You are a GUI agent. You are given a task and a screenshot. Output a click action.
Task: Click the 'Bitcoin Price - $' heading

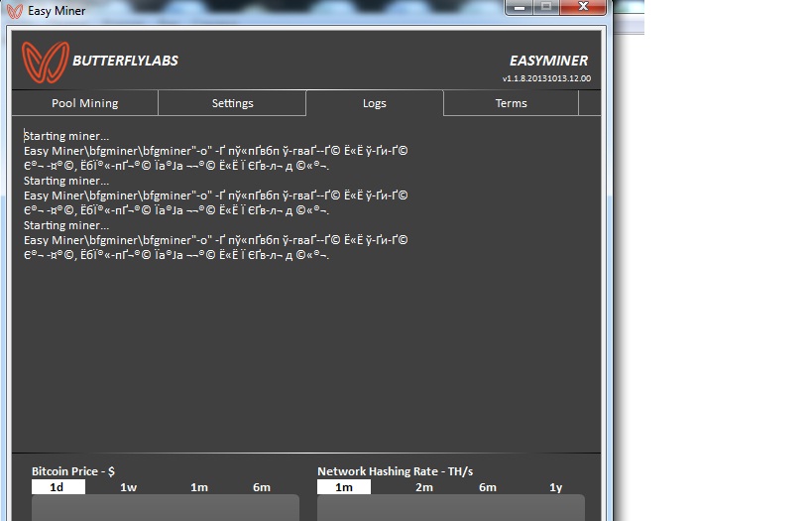[x=73, y=471]
